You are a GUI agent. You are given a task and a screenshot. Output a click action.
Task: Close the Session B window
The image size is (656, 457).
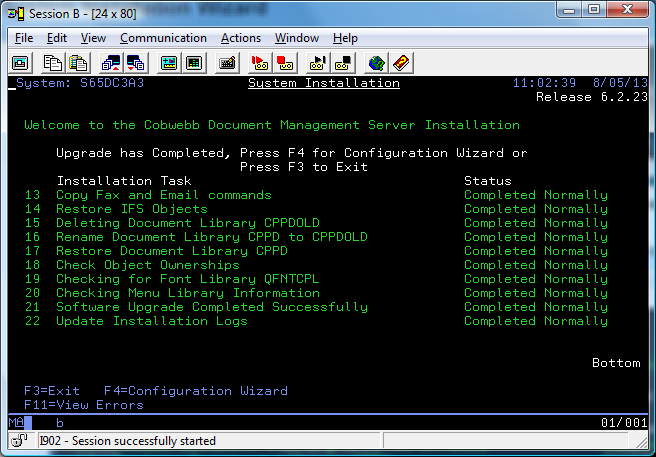[627, 10]
